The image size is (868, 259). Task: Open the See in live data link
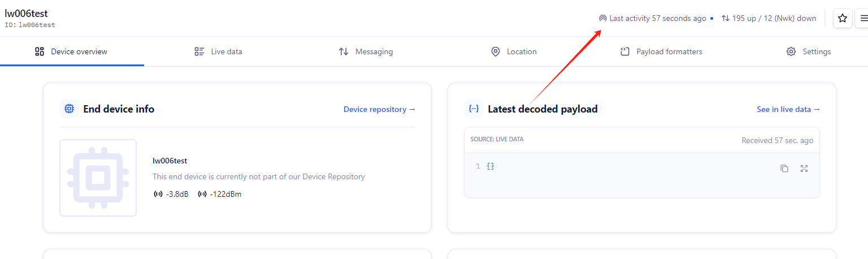pyautogui.click(x=788, y=109)
